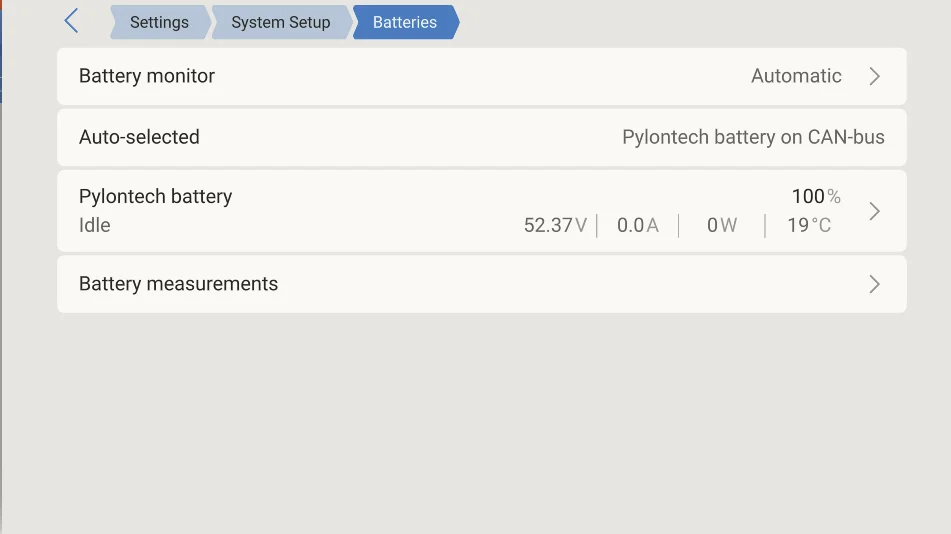Change the Automatic battery monitor value
951x534 pixels.
click(796, 76)
